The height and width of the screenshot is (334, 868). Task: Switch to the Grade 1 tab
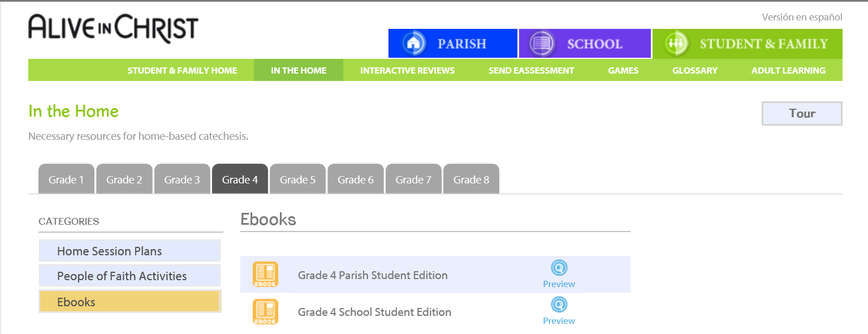pyautogui.click(x=66, y=179)
